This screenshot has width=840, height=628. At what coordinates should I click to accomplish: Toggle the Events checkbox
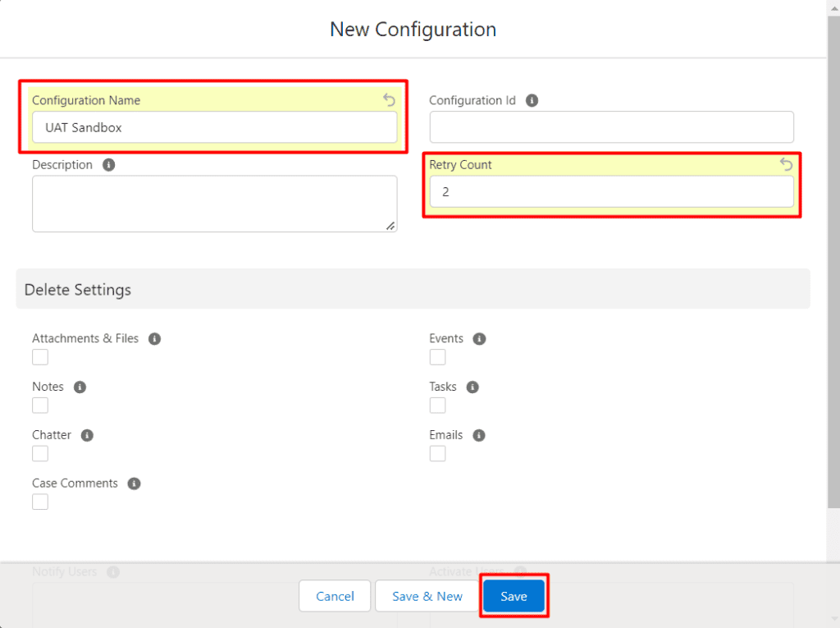pyautogui.click(x=438, y=357)
